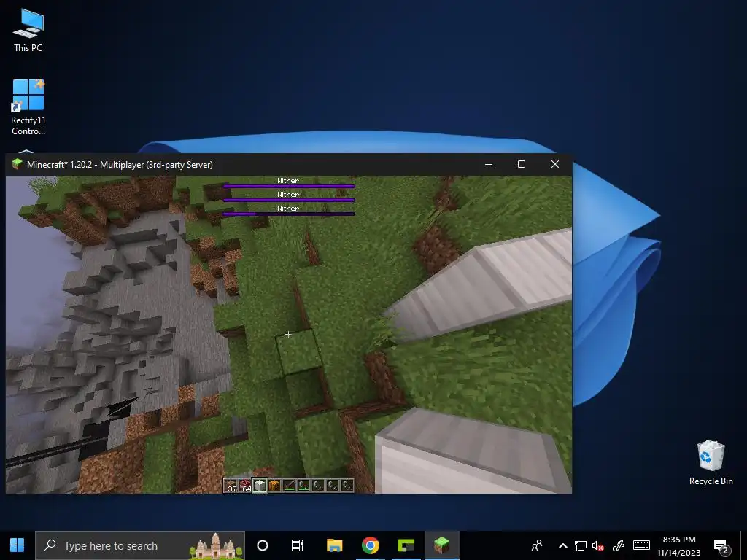This screenshot has height=560, width=747.
Task: Open Cortana from the taskbar circle icon
Action: pos(263,545)
